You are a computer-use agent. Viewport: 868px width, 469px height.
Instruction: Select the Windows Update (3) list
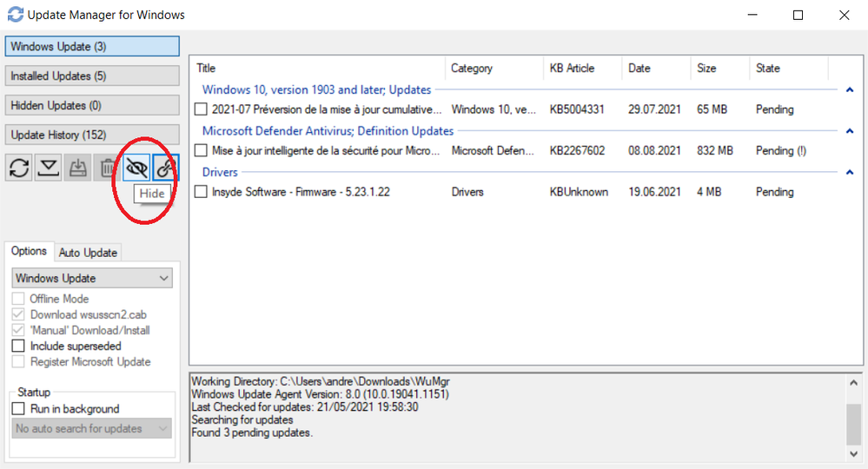coord(92,46)
